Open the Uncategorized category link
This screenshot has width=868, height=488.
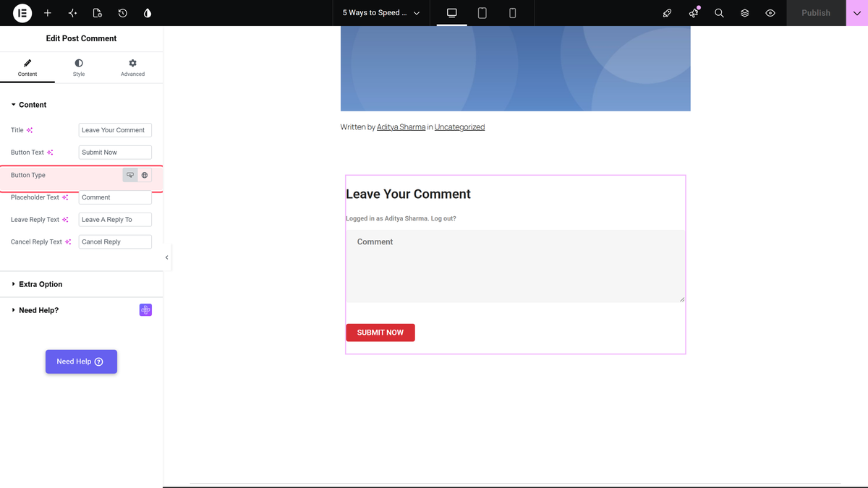click(459, 127)
